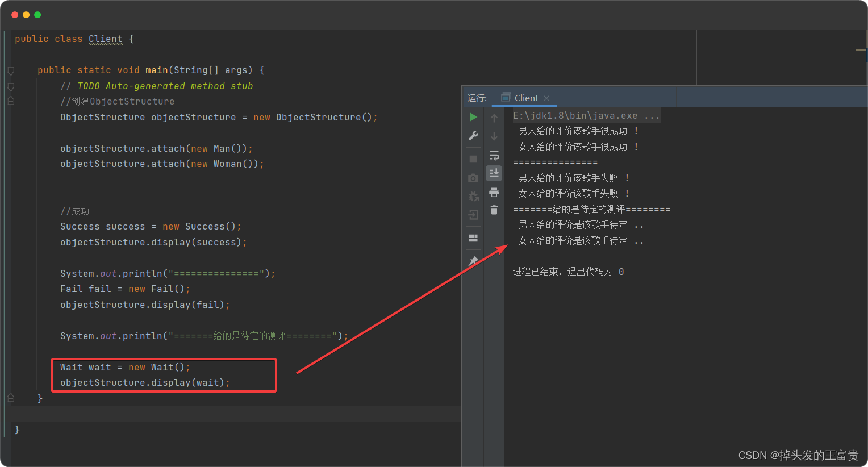Click objectStructure.display(wait) line
This screenshot has width=868, height=467.
point(145,383)
